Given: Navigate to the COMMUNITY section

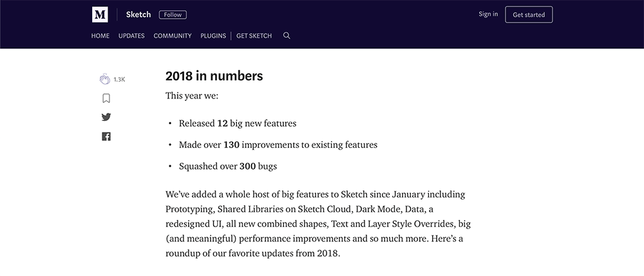Looking at the screenshot, I should click(x=173, y=36).
